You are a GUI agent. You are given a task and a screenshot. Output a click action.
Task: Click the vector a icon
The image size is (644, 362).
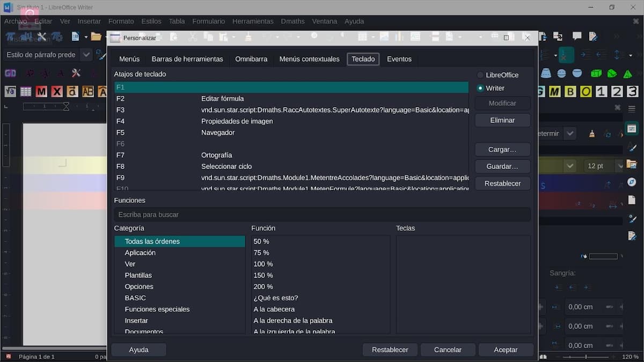[72, 92]
